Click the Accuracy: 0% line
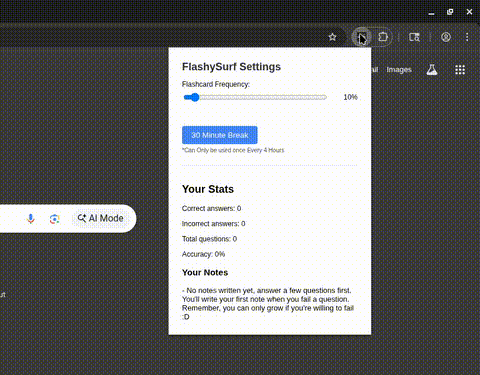This screenshot has width=480, height=375. (x=203, y=254)
